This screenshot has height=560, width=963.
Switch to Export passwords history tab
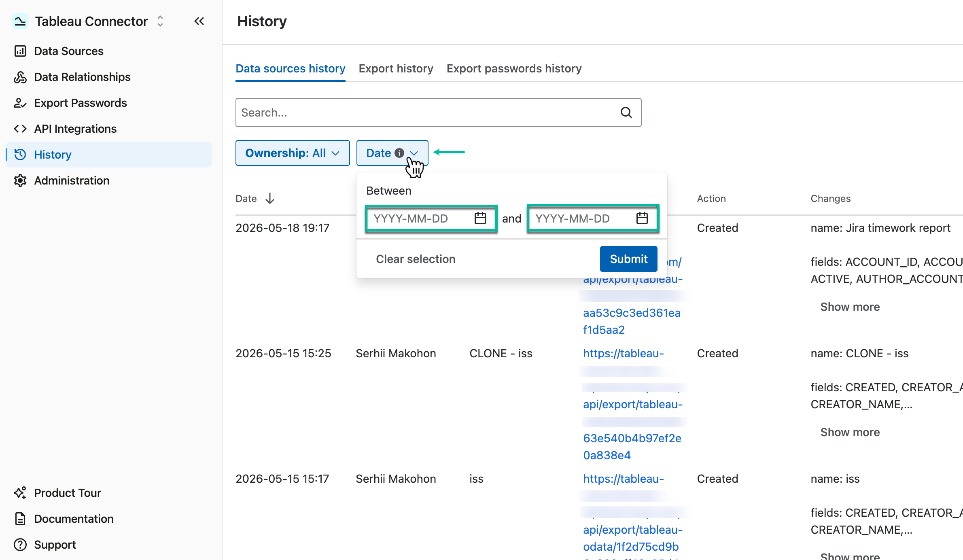coord(514,69)
